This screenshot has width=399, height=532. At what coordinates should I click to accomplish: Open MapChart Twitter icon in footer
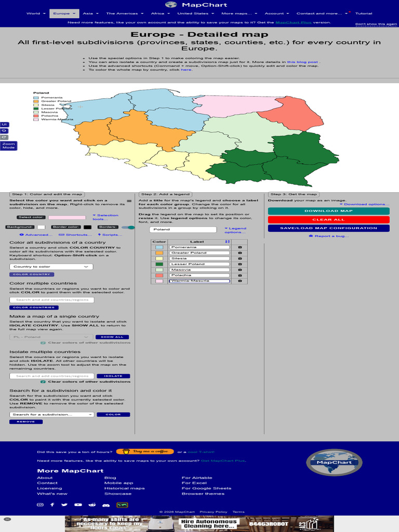point(64,504)
